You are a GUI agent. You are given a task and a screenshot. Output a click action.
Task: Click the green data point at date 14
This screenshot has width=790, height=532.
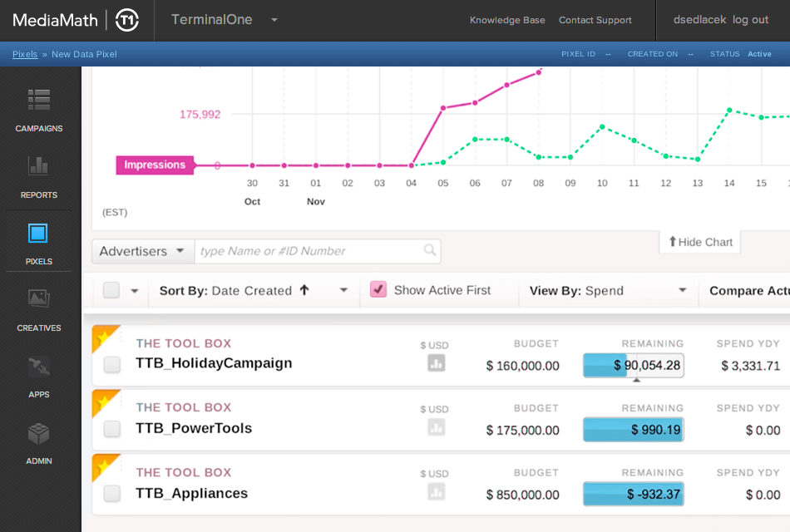coord(729,110)
